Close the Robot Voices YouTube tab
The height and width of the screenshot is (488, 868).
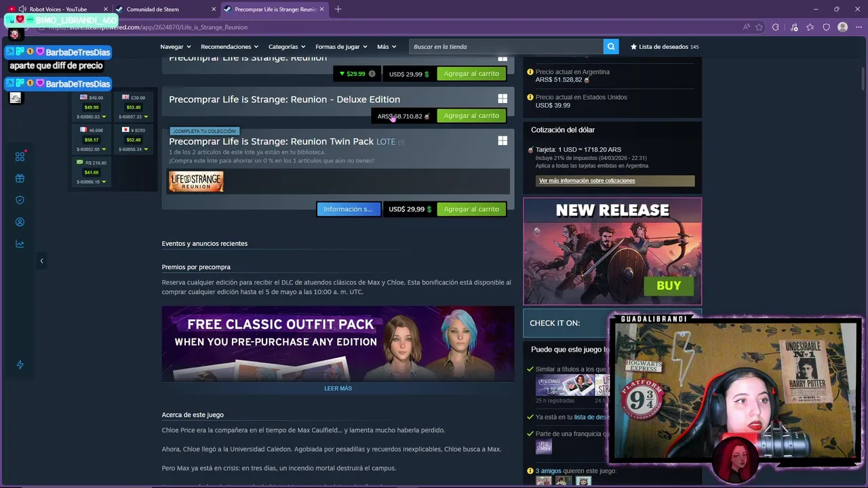click(x=105, y=9)
